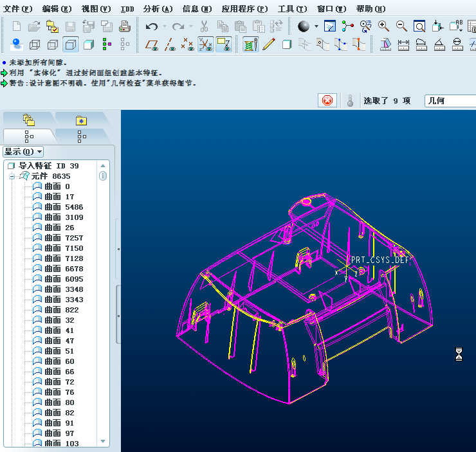Open 分析(A) menu

[x=158, y=9]
